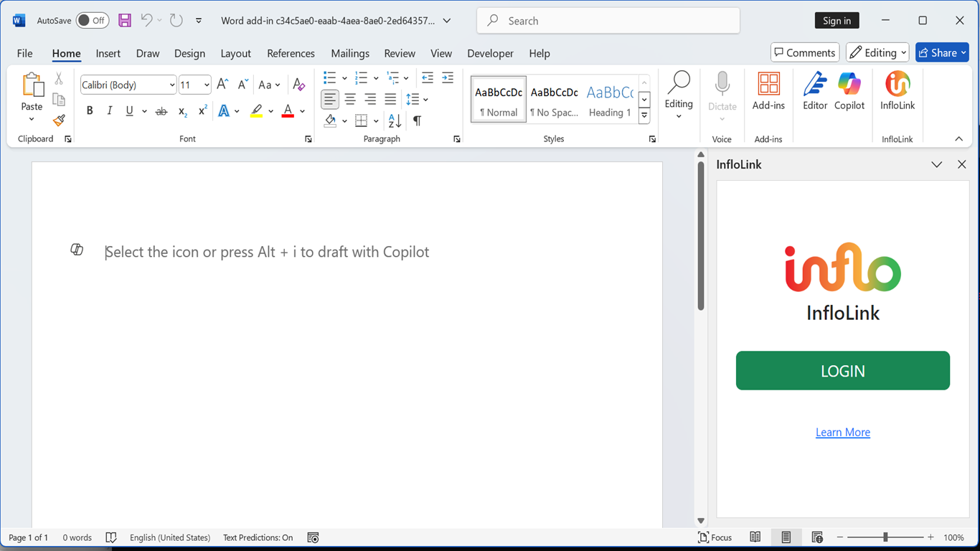The height and width of the screenshot is (551, 980).
Task: Align text left
Action: (330, 99)
